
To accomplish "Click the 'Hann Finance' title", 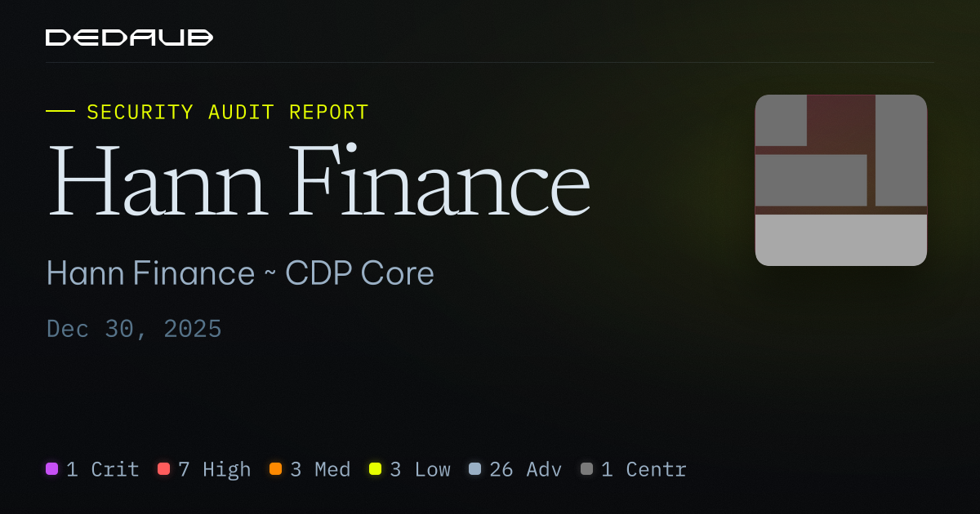I will click(318, 179).
